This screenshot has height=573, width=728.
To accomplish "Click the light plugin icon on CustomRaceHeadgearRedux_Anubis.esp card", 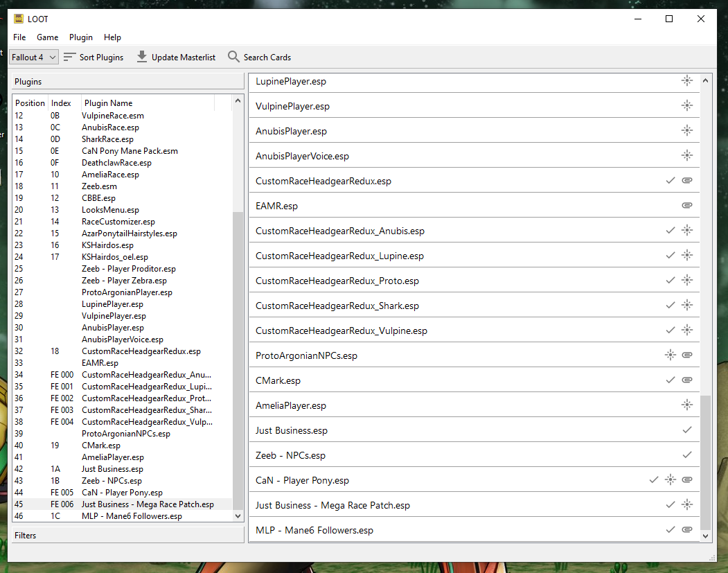I will coord(687,230).
